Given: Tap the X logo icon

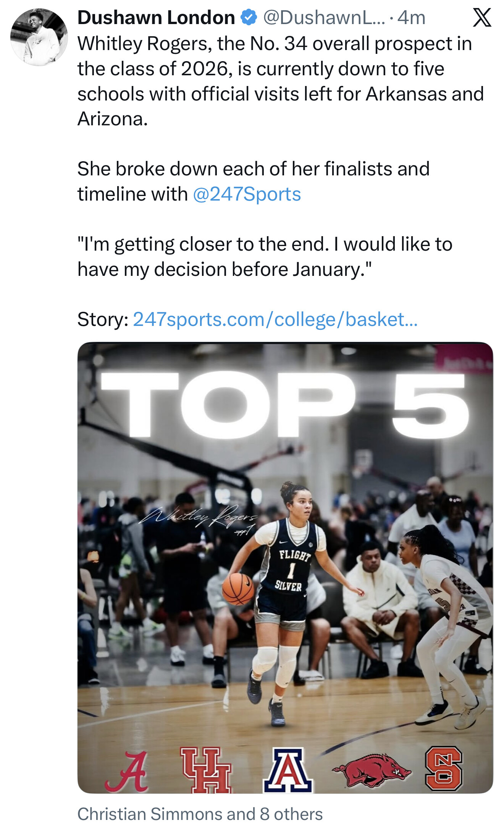Looking at the screenshot, I should [x=482, y=18].
